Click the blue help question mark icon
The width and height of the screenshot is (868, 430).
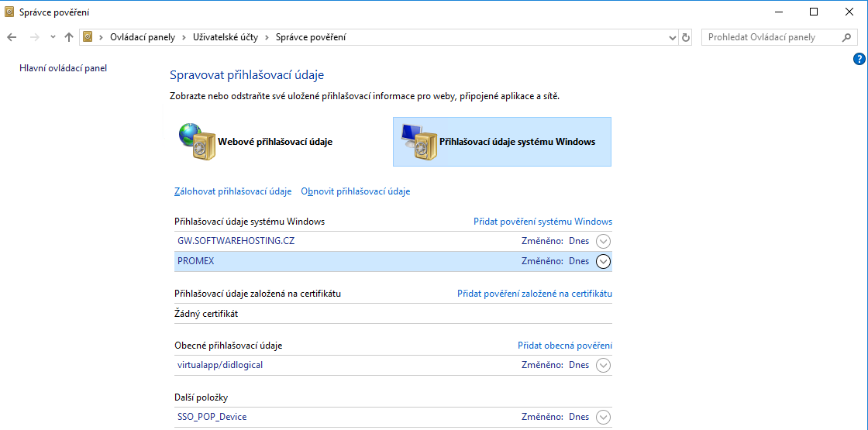click(859, 59)
